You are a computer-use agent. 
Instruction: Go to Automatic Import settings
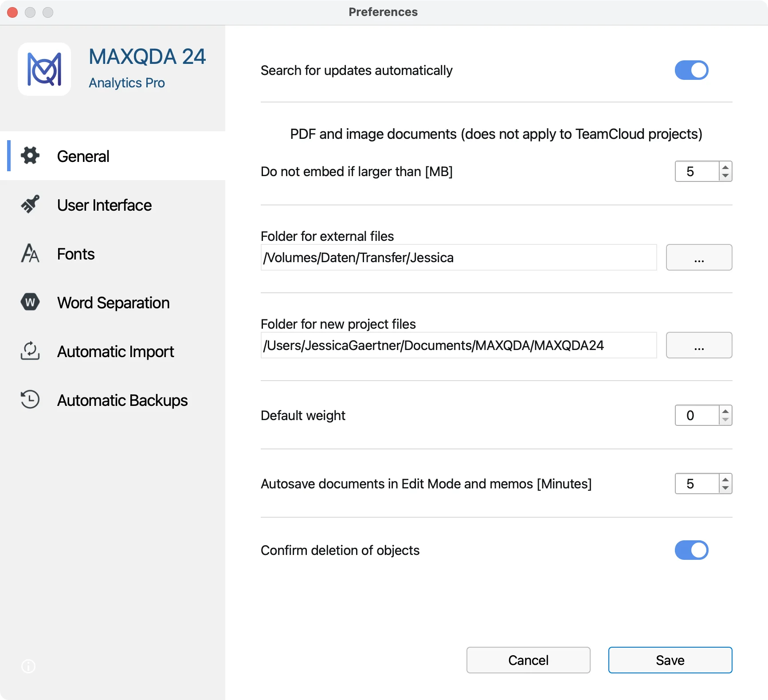113,351
